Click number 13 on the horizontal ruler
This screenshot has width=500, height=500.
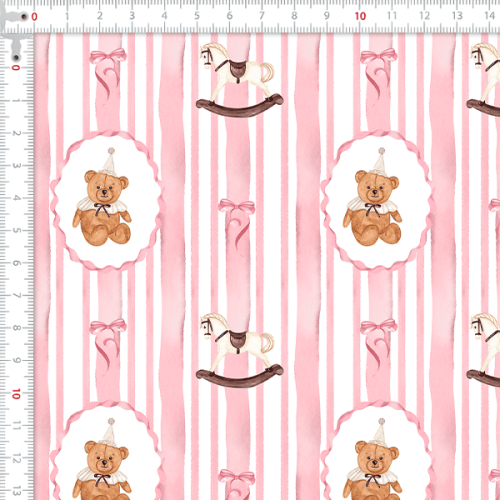457,16
